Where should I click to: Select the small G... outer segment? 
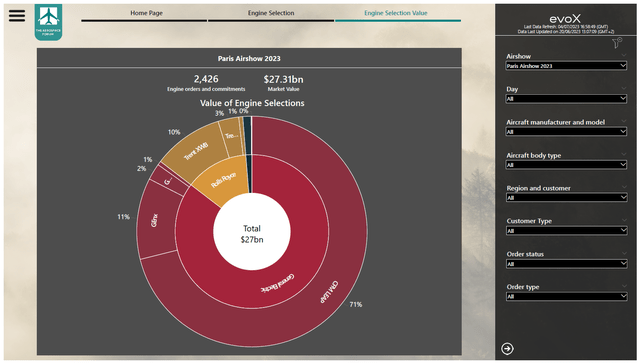click(x=169, y=181)
